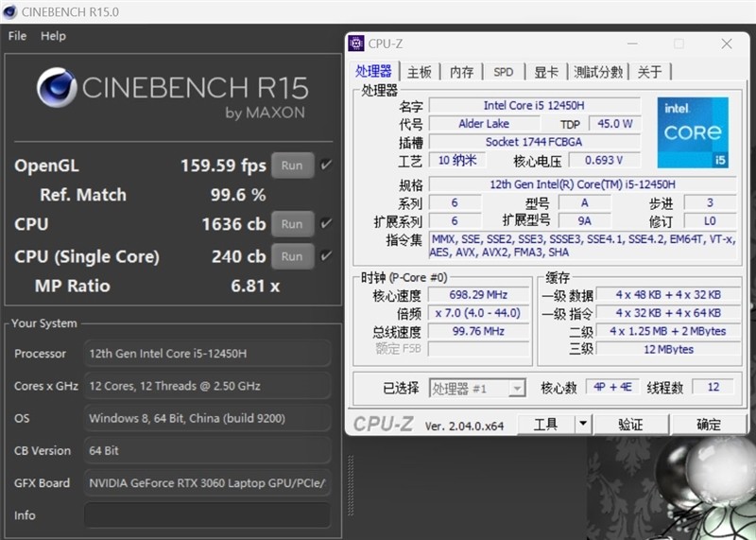
Task: Expand the 处理器 #1 selection dropdown
Action: tap(516, 388)
